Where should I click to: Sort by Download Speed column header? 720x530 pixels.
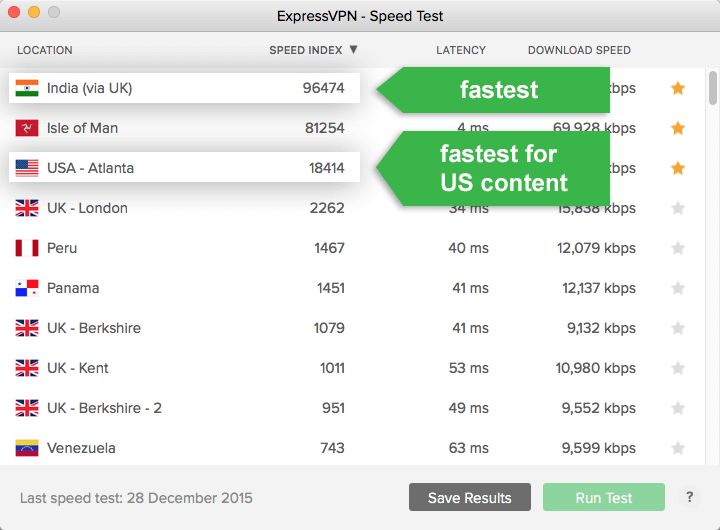[579, 50]
